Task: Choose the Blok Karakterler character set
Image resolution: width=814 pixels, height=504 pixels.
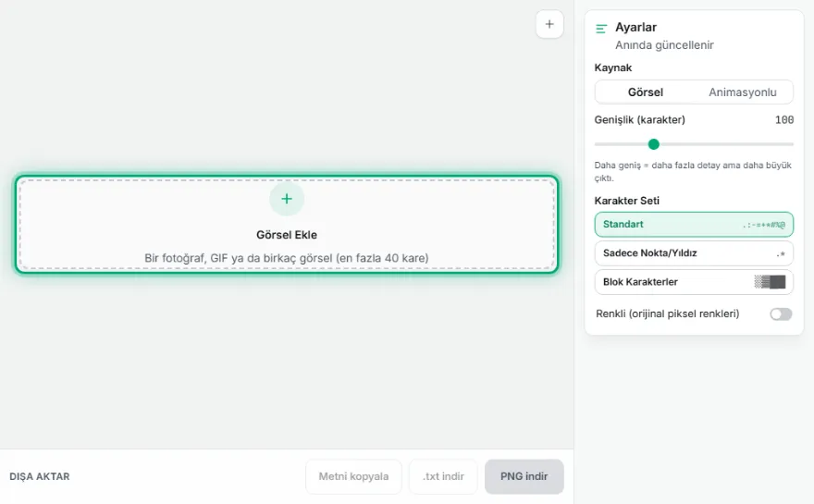Action: (x=694, y=282)
